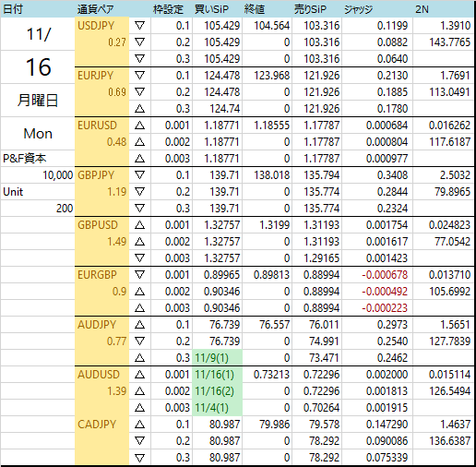Click the up triangle in EURUSD 0.002 row
The image size is (476, 467).
coord(139,142)
